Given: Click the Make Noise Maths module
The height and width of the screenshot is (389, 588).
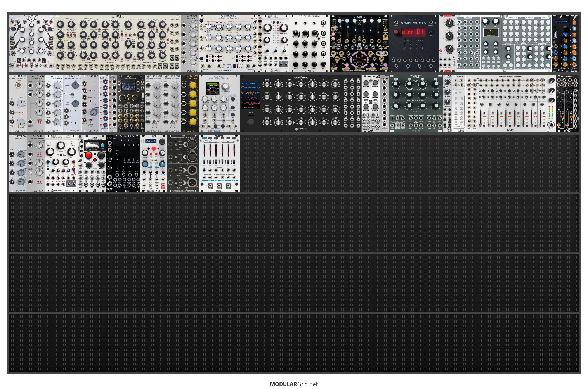Looking at the screenshot, I should click(x=31, y=43).
